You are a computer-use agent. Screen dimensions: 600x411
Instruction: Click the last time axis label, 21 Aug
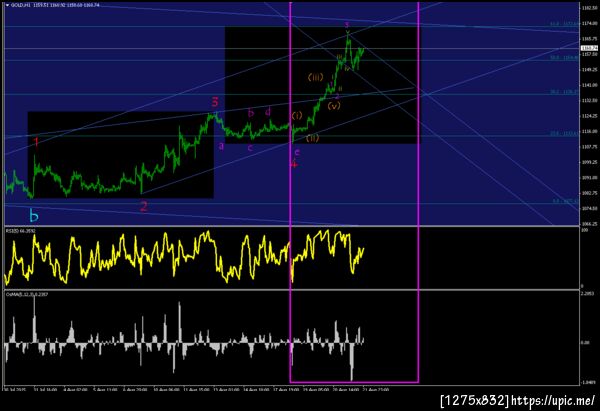[x=374, y=389]
